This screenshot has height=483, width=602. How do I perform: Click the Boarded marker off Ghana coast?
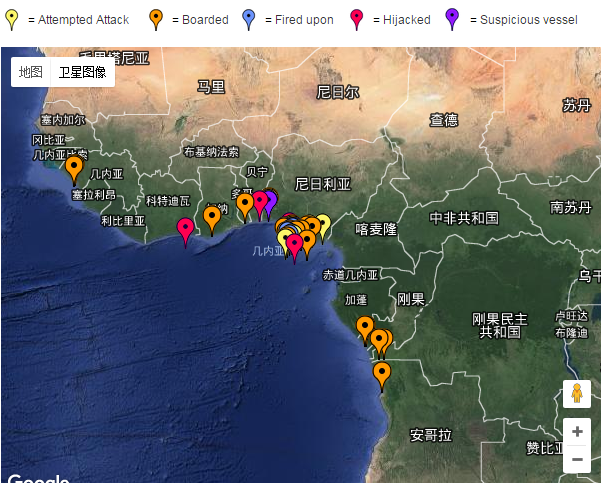point(212,216)
